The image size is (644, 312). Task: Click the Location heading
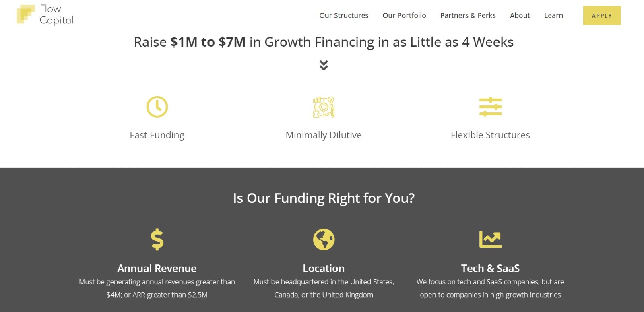(x=324, y=268)
